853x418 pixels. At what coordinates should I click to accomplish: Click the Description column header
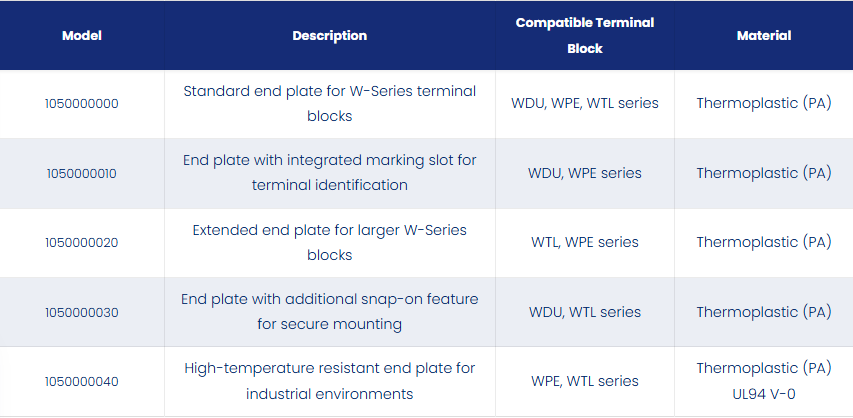click(x=330, y=35)
